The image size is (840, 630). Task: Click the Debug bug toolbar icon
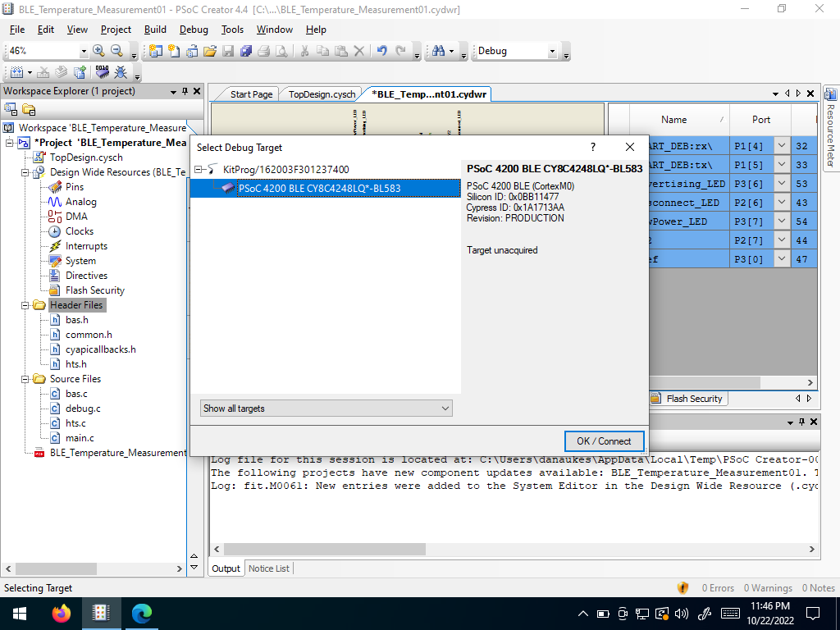pyautogui.click(x=121, y=72)
